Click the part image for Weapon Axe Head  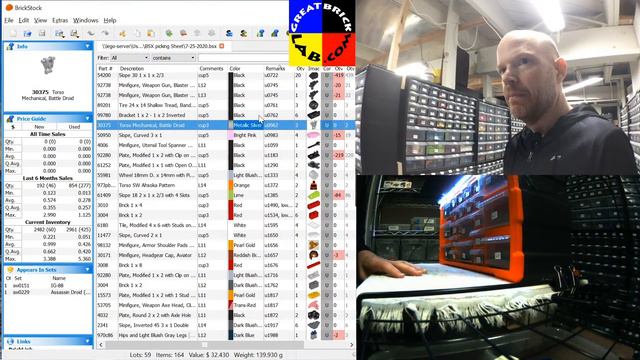(313, 305)
